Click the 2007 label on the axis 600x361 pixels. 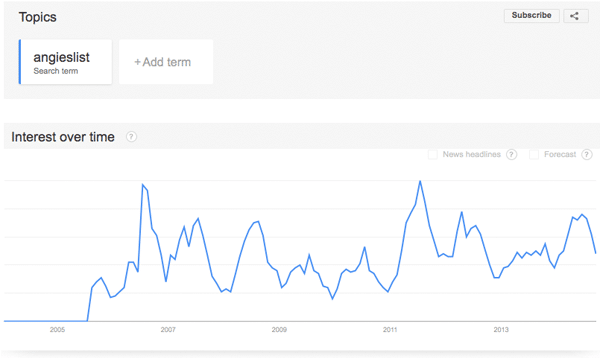coord(168,330)
